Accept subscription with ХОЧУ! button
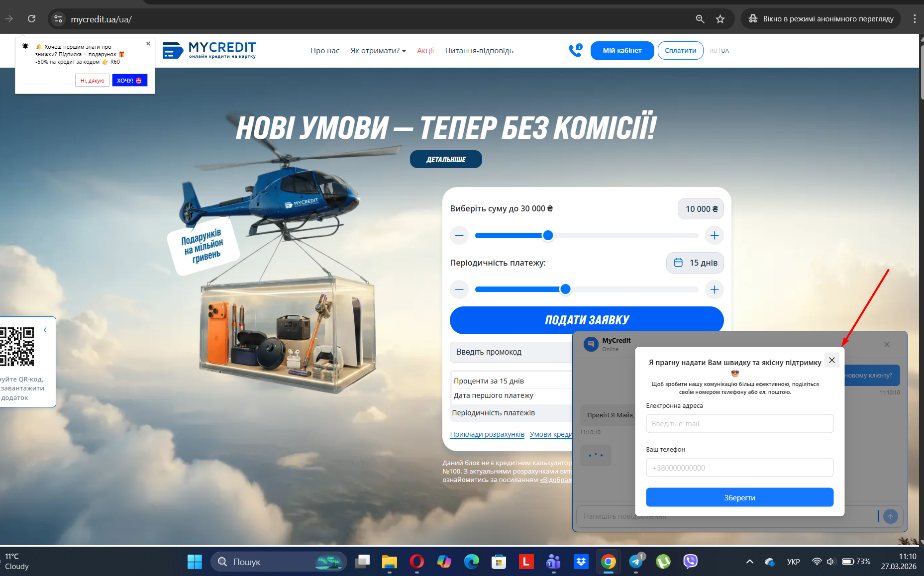 pyautogui.click(x=129, y=81)
